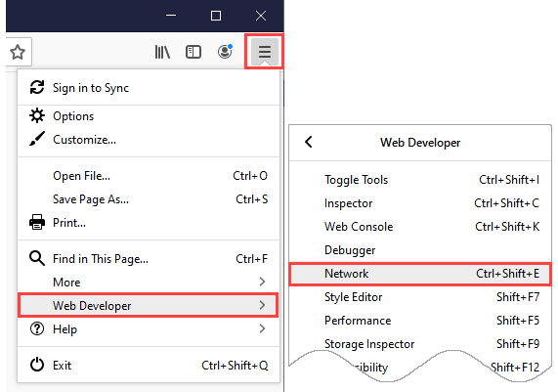Open Options with the gear icon
558x392 pixels.
[37, 115]
